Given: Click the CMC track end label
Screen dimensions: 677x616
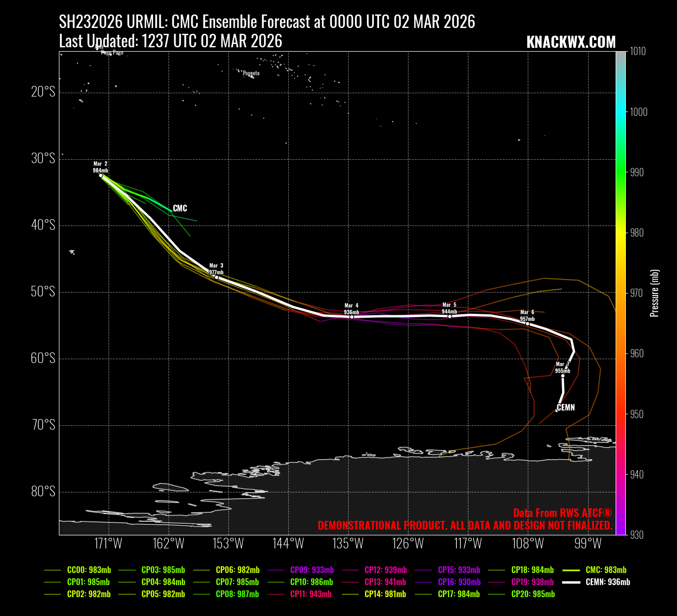Looking at the screenshot, I should pos(180,209).
